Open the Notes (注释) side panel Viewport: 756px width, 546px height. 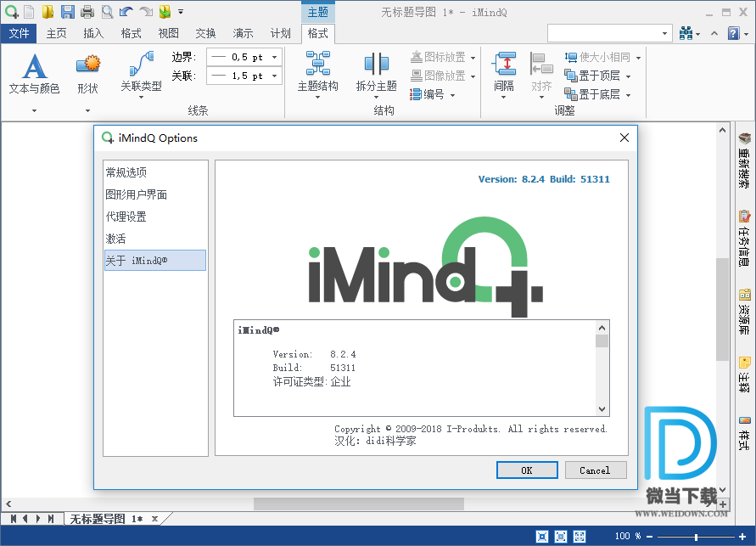[x=744, y=374]
